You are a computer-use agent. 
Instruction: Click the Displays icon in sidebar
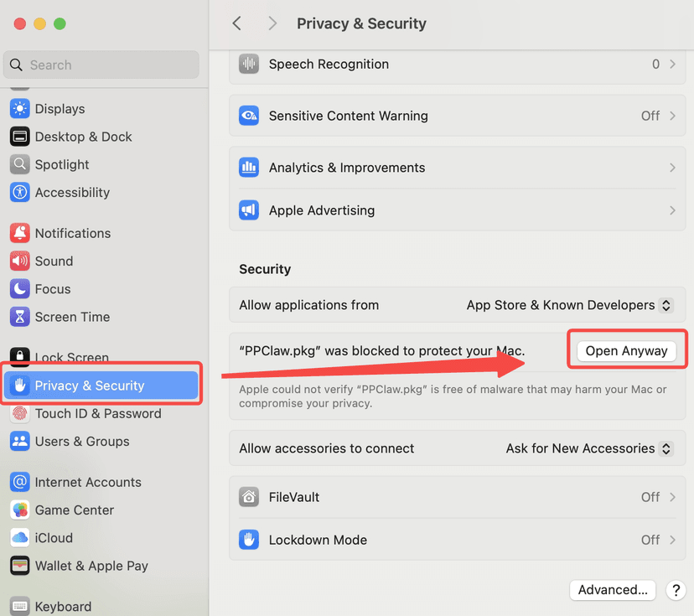pyautogui.click(x=20, y=108)
